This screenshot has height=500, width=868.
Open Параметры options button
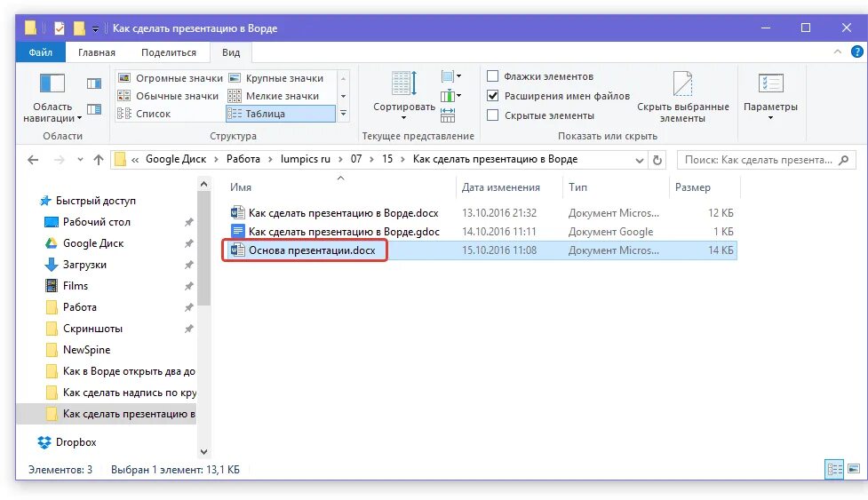[770, 96]
